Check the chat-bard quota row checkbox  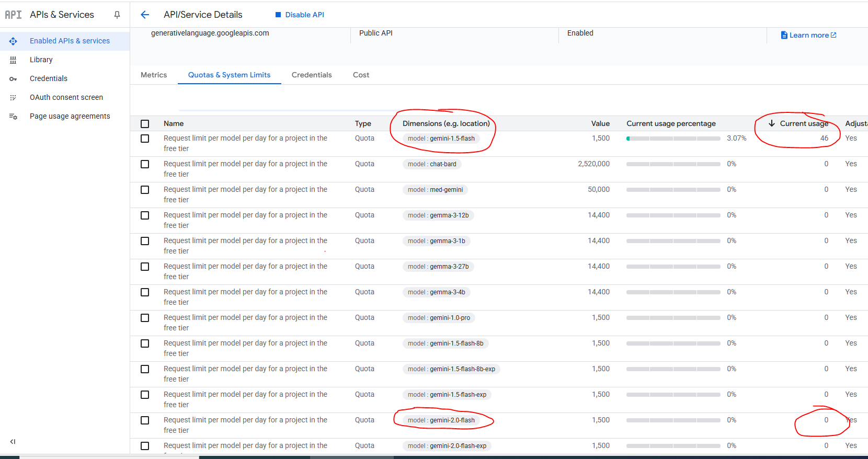pos(145,164)
